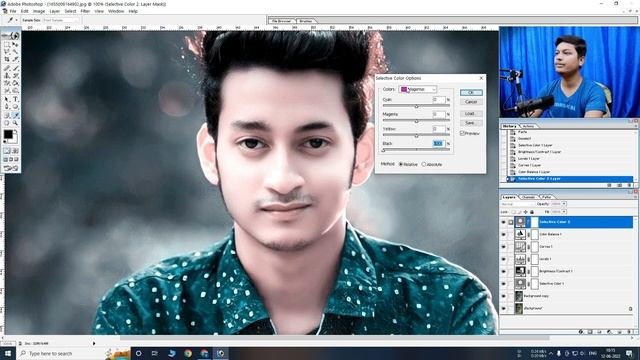Screen dimensions: 640x360
Task: Open the Fill dropdown arrow in Layers
Action: [x=564, y=212]
